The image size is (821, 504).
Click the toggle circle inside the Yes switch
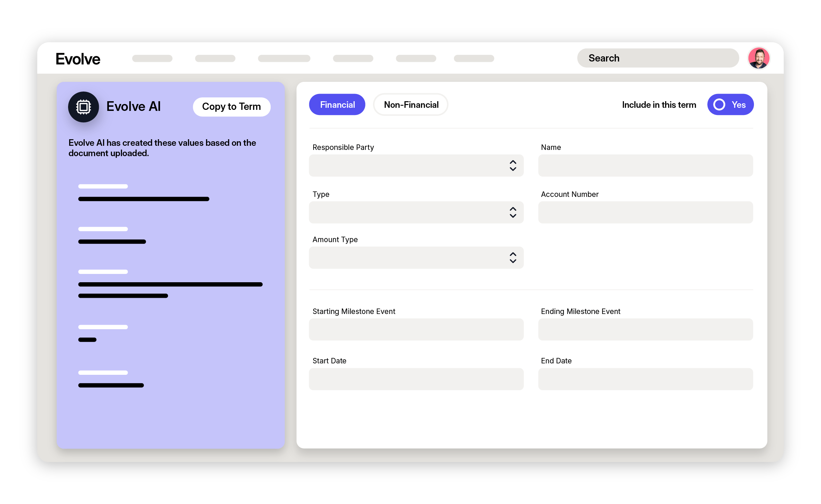720,104
